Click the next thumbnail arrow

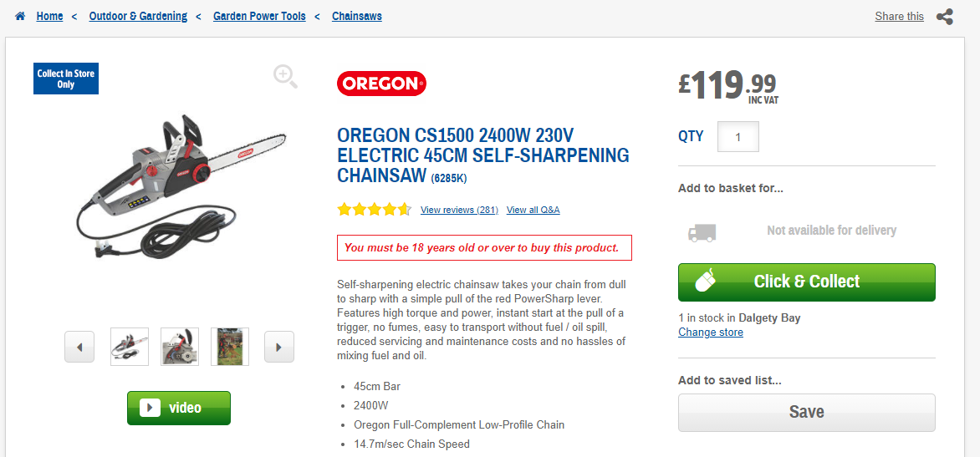coord(279,347)
